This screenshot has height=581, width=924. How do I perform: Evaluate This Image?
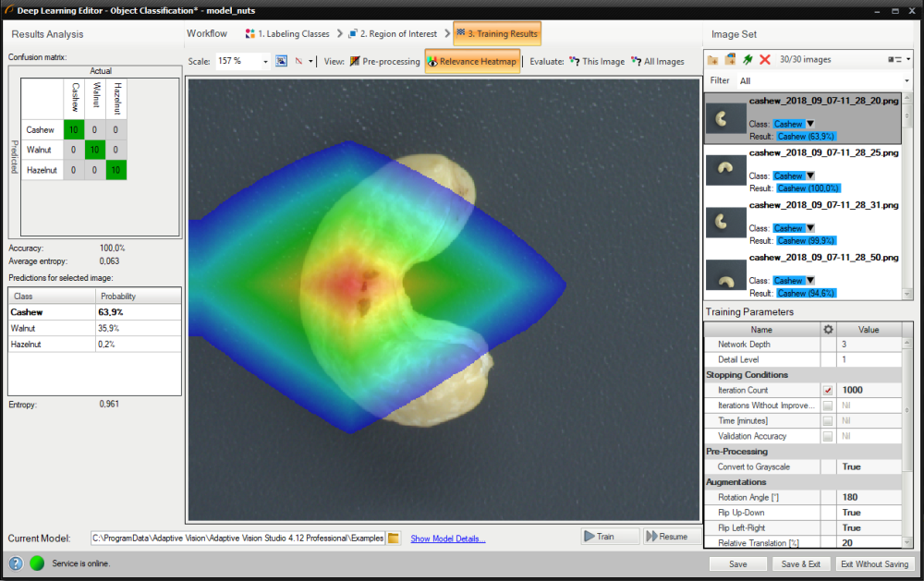pyautogui.click(x=597, y=62)
